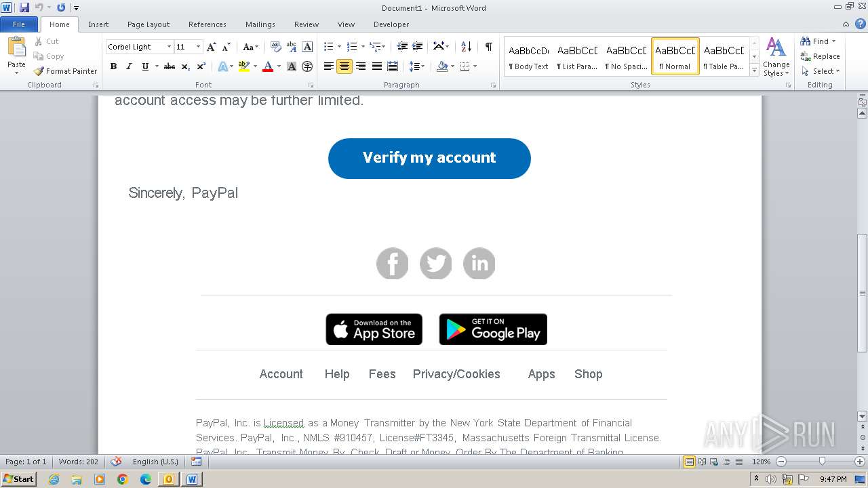
Task: Open Chrome from the taskbar
Action: click(122, 479)
